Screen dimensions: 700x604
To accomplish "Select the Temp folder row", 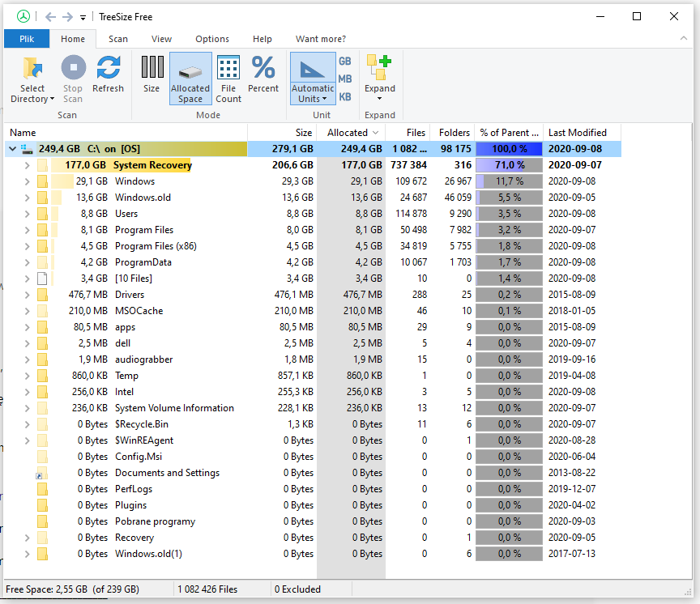I will [x=313, y=376].
